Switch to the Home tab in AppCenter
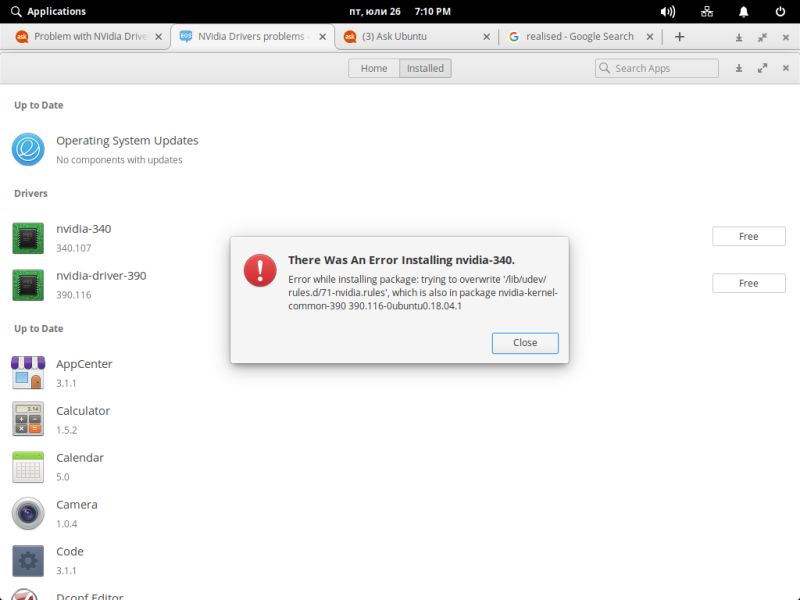 373,68
